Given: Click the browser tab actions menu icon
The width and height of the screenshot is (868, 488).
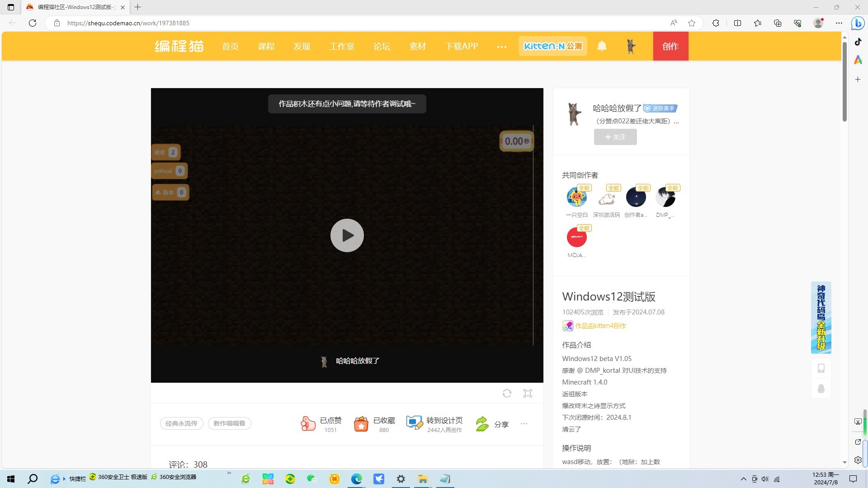Looking at the screenshot, I should click(11, 7).
